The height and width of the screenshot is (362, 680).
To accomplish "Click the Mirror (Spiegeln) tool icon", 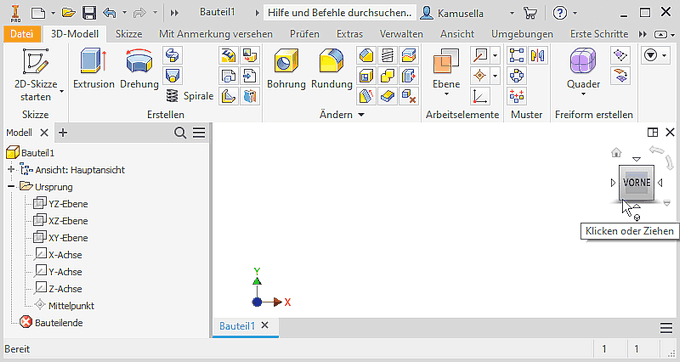I will (x=537, y=55).
